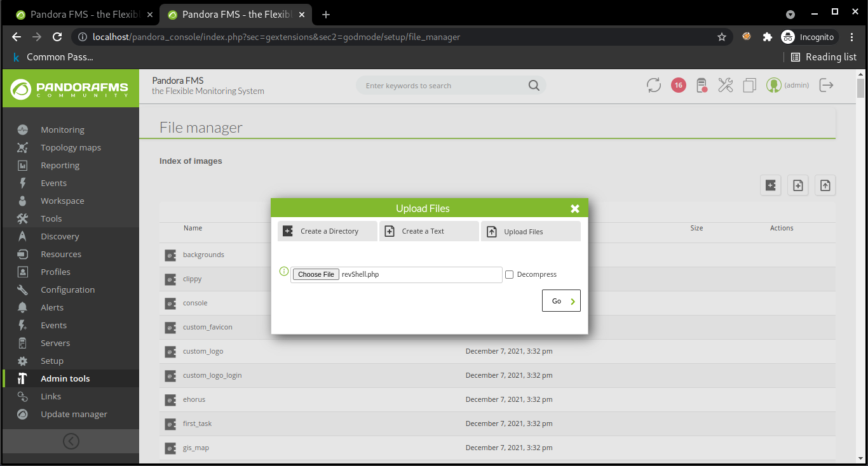Expand the Monitoring sidebar menu
Image resolution: width=868 pixels, height=466 pixels.
point(62,130)
